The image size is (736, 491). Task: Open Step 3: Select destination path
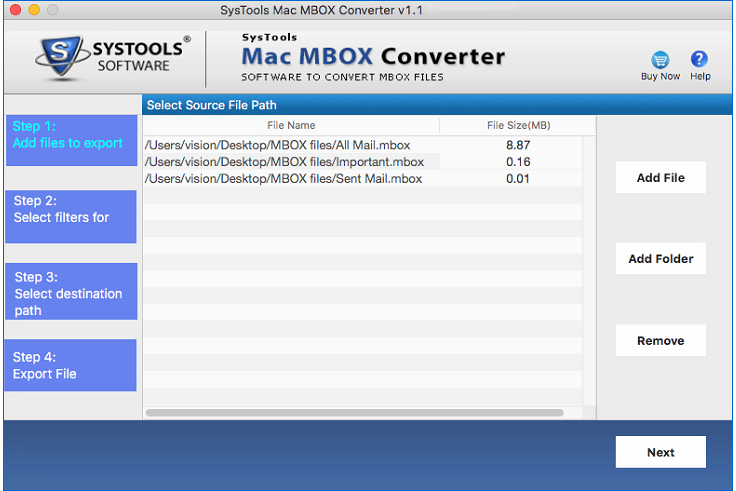[71, 292]
